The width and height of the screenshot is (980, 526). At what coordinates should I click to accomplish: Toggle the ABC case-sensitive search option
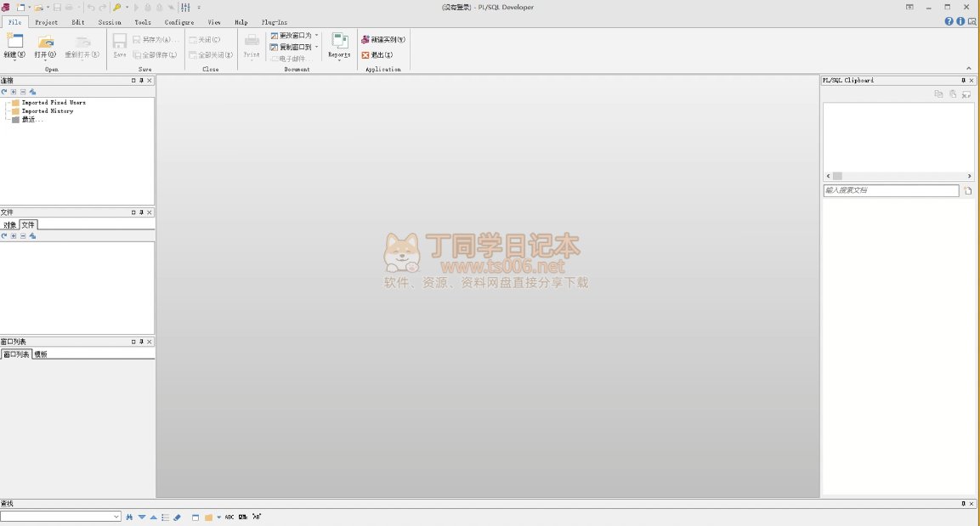[x=229, y=517]
